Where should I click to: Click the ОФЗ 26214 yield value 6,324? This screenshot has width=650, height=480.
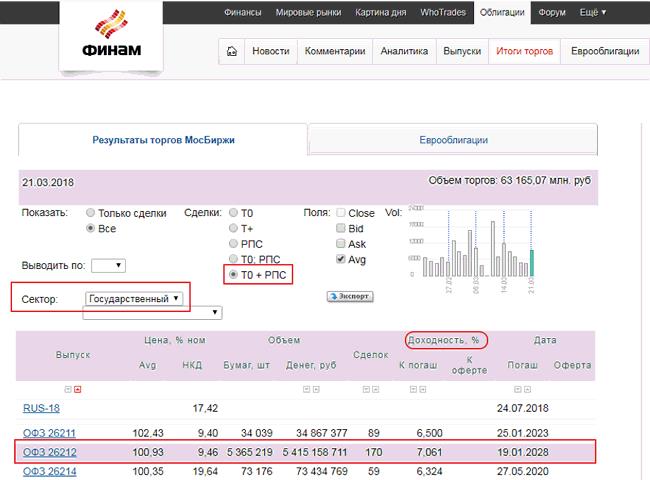click(429, 471)
